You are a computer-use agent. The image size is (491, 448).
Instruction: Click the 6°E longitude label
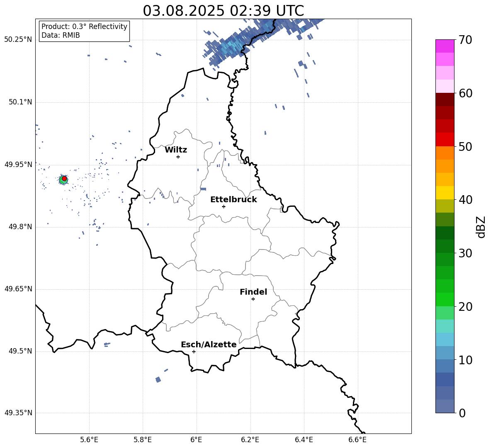pyautogui.click(x=196, y=440)
